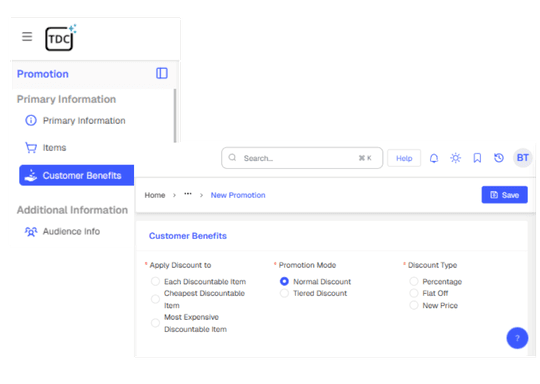540x384 pixels.
Task: Open BT user avatar menu
Action: click(x=522, y=158)
